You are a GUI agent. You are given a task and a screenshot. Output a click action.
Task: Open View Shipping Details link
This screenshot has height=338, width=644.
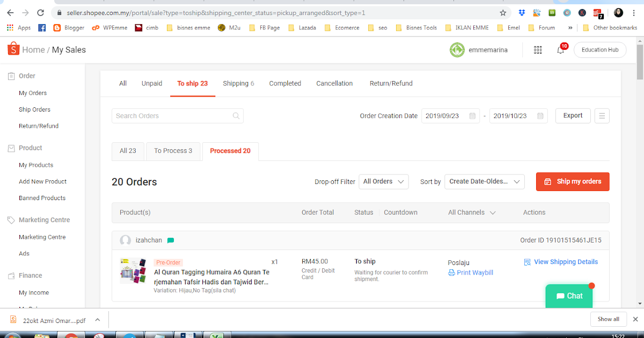tap(560, 262)
